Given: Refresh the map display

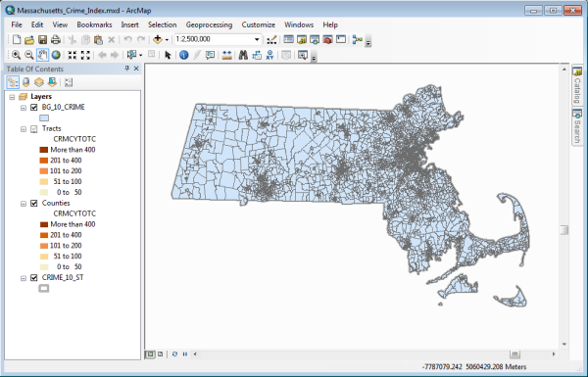Looking at the screenshot, I should pos(174,353).
